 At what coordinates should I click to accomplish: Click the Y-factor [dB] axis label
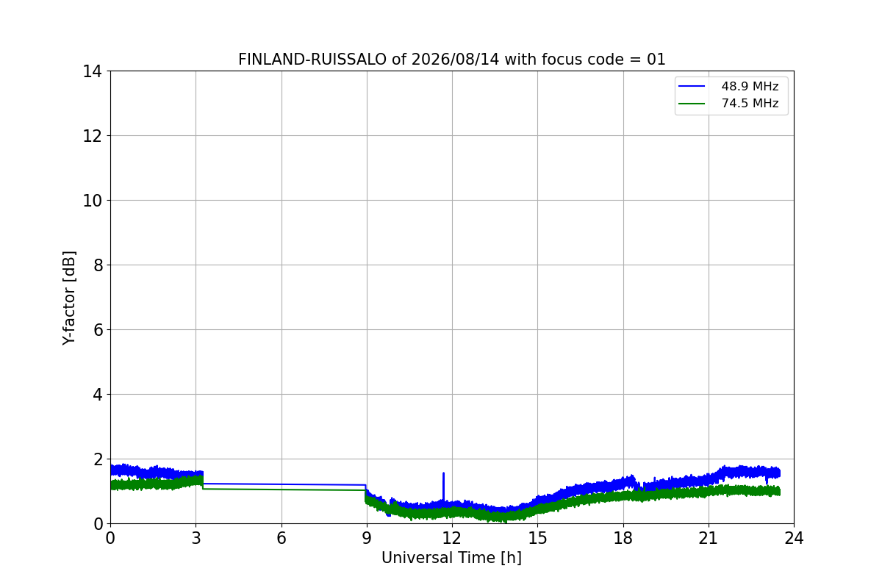pos(69,298)
